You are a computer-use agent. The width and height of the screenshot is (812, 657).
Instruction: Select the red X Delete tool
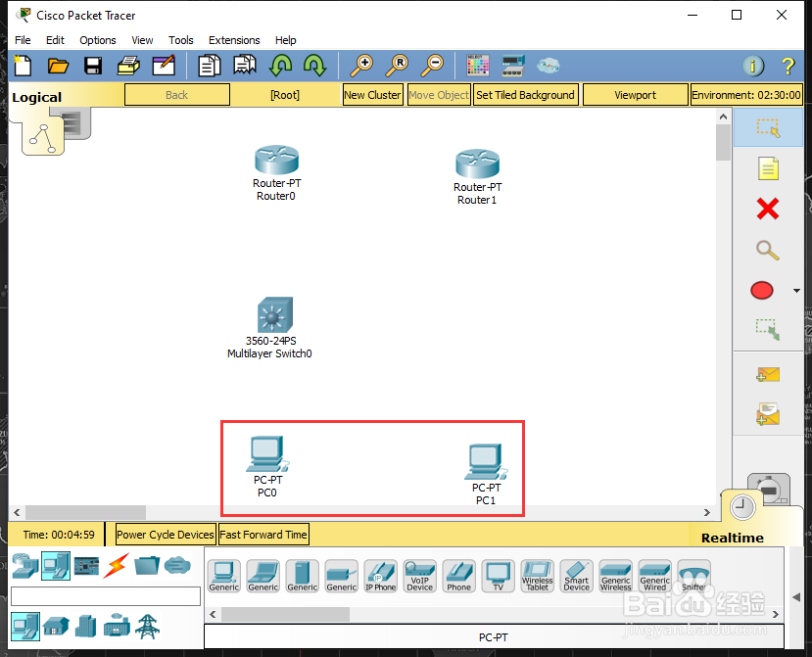point(768,210)
